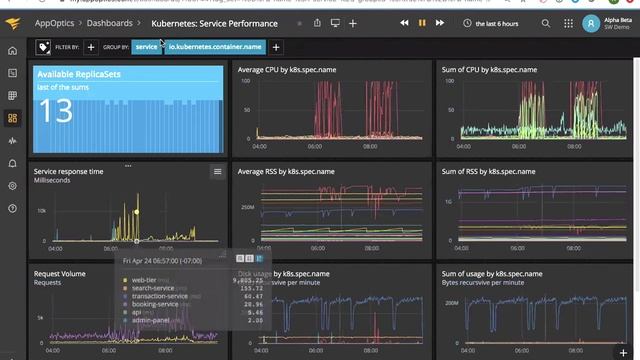Click the second layout icon in the tooltip
Viewport: 640px width, 360px height.
point(249,258)
